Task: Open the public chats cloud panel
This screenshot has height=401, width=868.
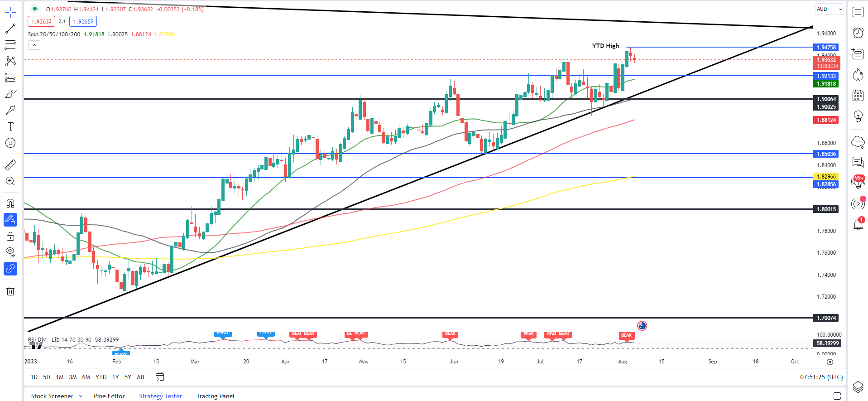Action: coord(858,141)
